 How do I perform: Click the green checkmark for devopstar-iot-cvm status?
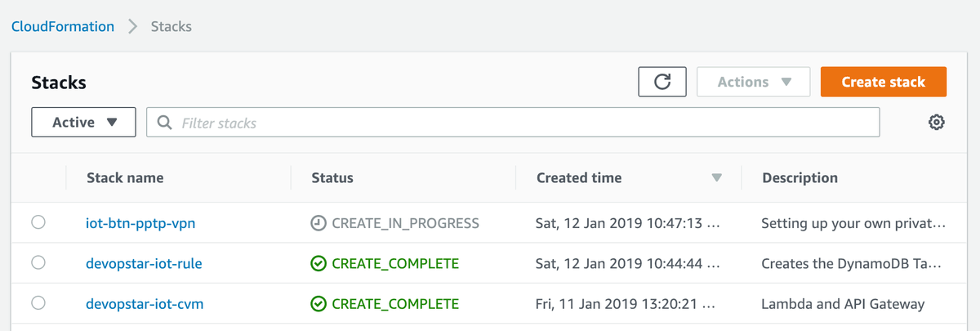[x=318, y=304]
